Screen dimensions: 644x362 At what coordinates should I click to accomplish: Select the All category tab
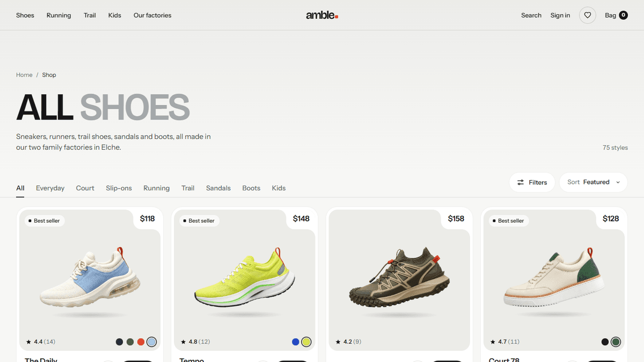(20, 188)
